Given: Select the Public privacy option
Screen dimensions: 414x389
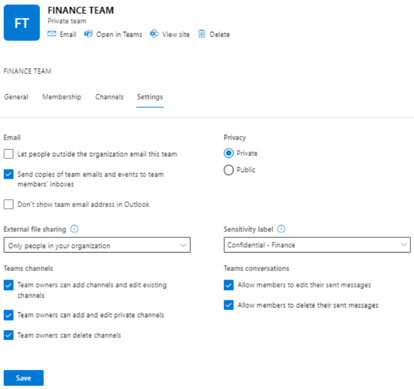Looking at the screenshot, I should pyautogui.click(x=229, y=170).
